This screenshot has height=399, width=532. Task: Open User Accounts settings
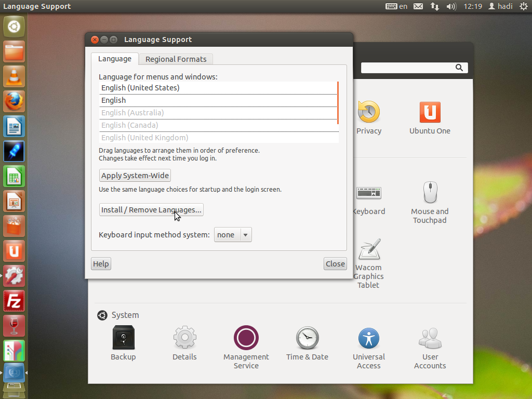(430, 338)
